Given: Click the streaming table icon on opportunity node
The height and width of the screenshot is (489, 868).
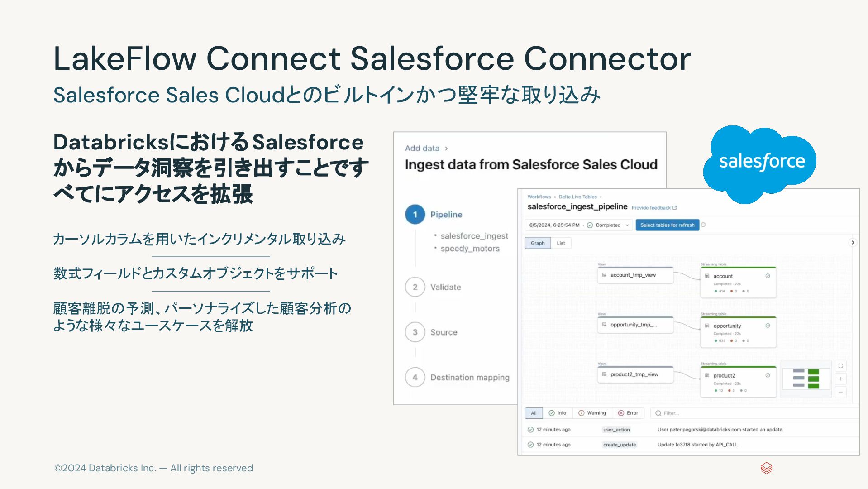Looking at the screenshot, I should coord(707,326).
